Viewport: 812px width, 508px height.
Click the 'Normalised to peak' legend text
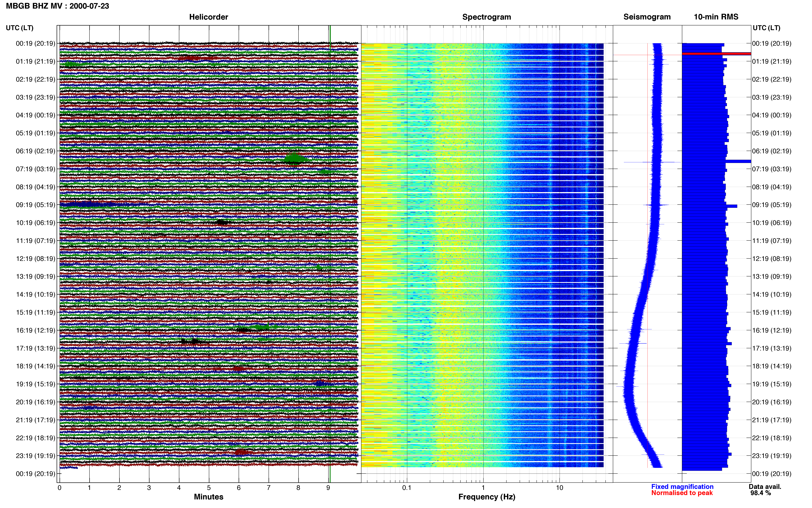pos(682,493)
